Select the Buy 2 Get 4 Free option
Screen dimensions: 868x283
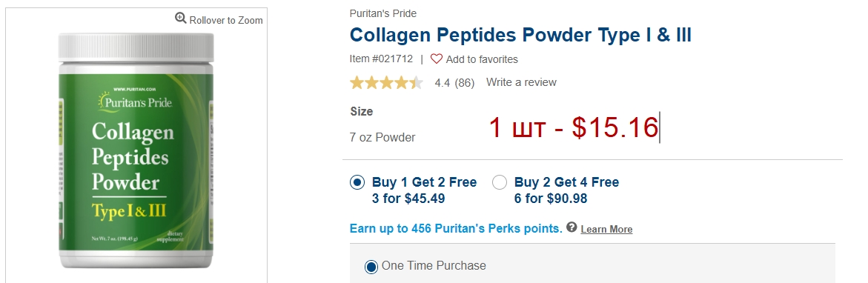point(500,182)
